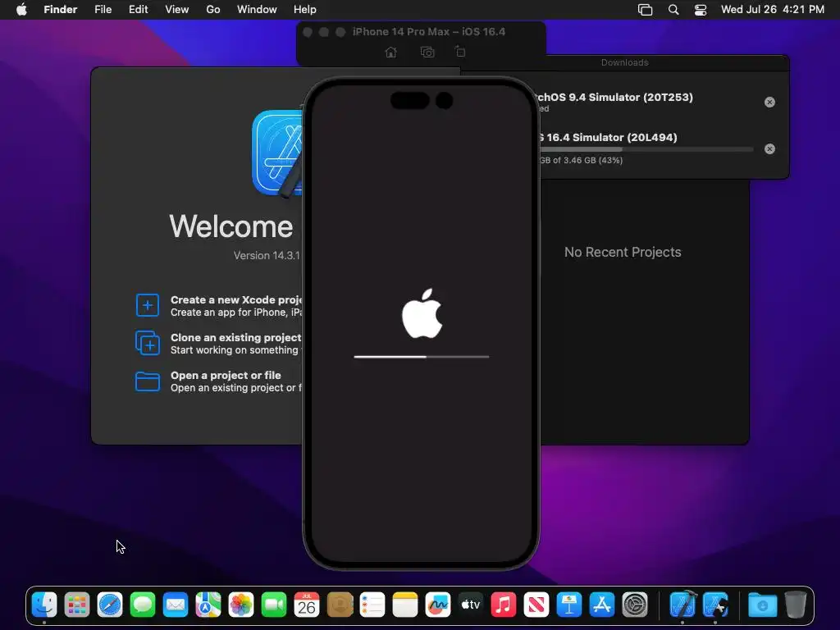840x630 pixels.
Task: Open the File menu
Action: 103,10
